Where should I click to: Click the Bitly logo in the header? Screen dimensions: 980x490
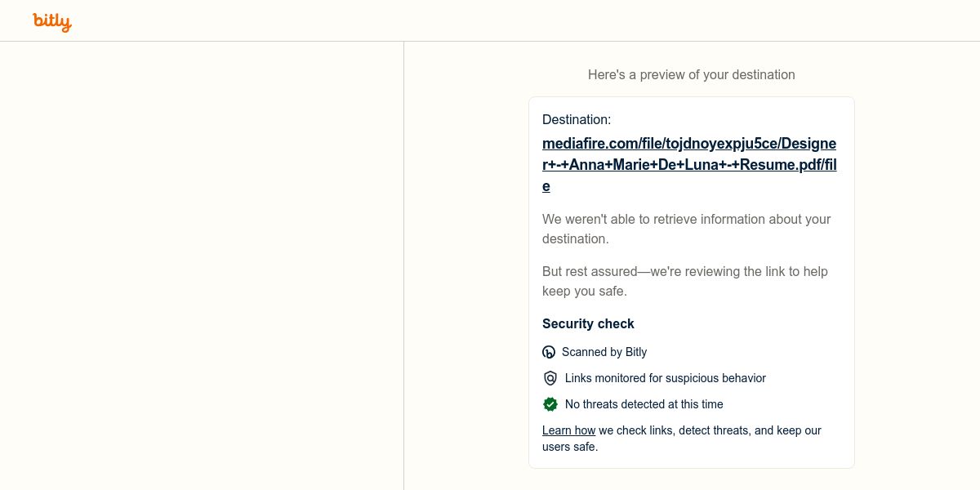click(x=52, y=21)
